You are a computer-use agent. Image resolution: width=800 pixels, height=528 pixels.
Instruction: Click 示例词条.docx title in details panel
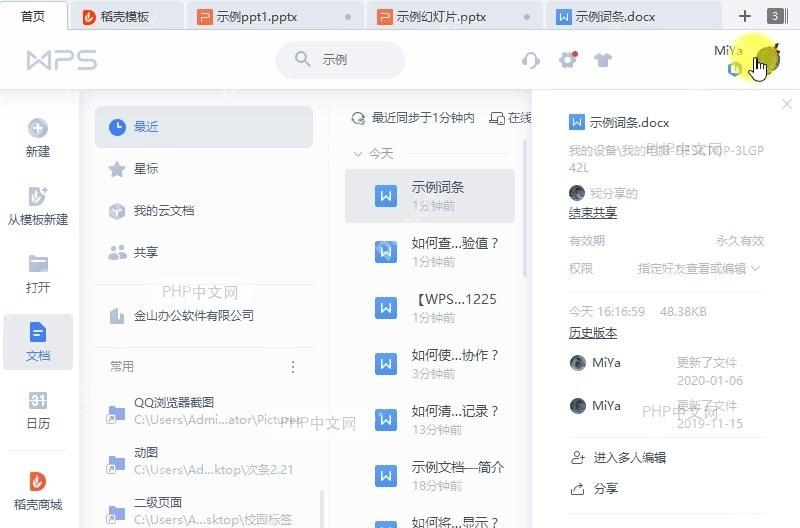coord(629,122)
